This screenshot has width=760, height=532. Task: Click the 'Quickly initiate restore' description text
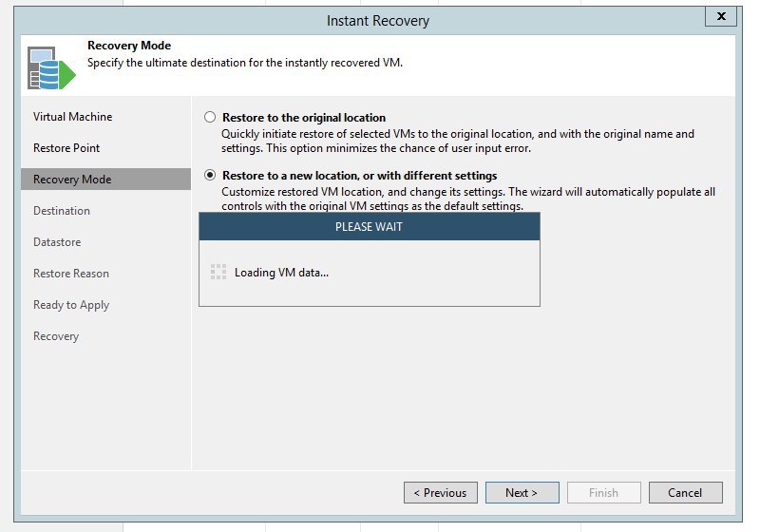(x=458, y=141)
